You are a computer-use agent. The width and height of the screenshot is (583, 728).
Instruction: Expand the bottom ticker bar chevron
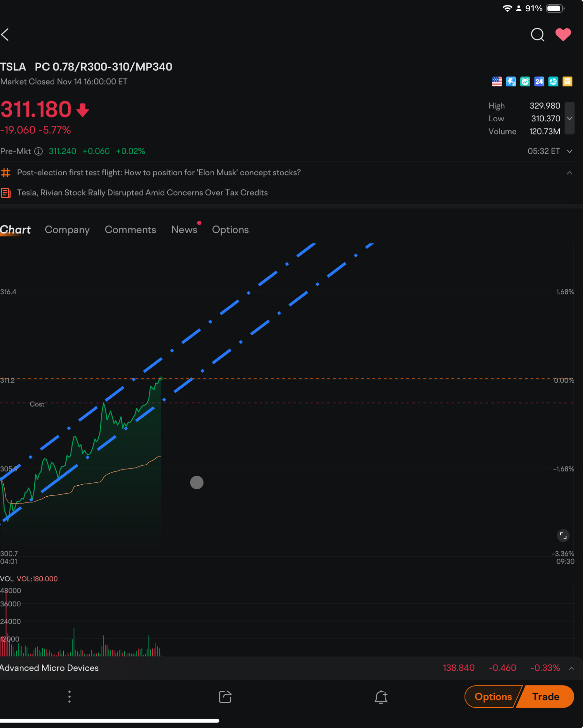coord(572,668)
